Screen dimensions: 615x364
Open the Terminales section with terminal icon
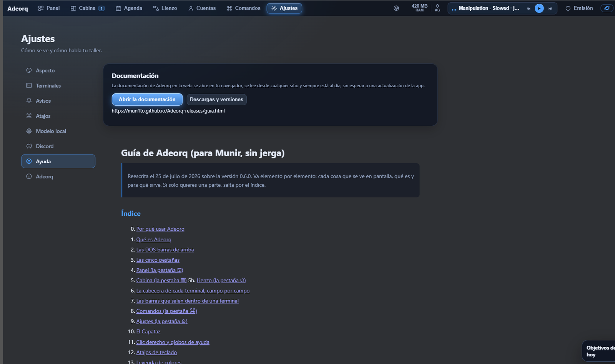tap(58, 86)
